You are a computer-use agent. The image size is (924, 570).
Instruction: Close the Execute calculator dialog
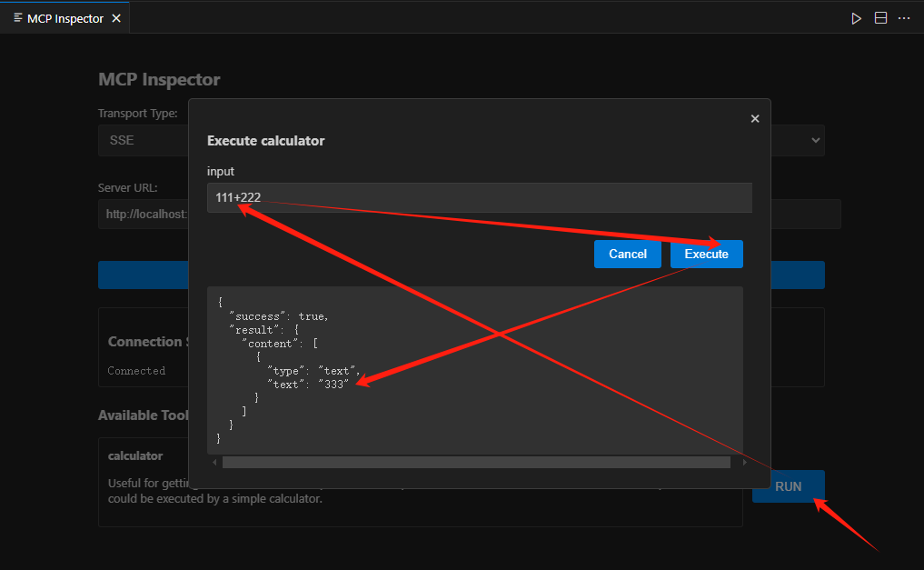tap(755, 118)
